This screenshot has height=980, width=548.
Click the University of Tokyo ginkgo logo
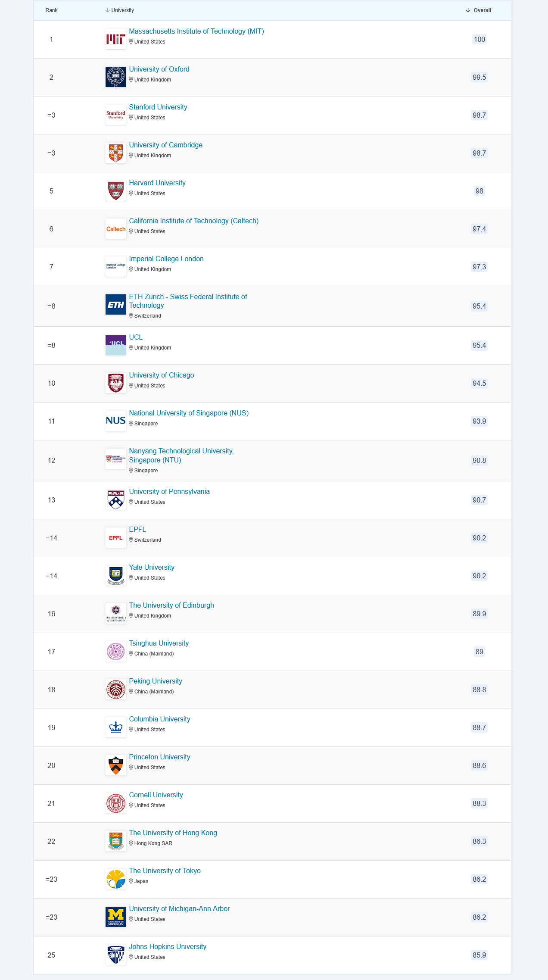click(115, 879)
